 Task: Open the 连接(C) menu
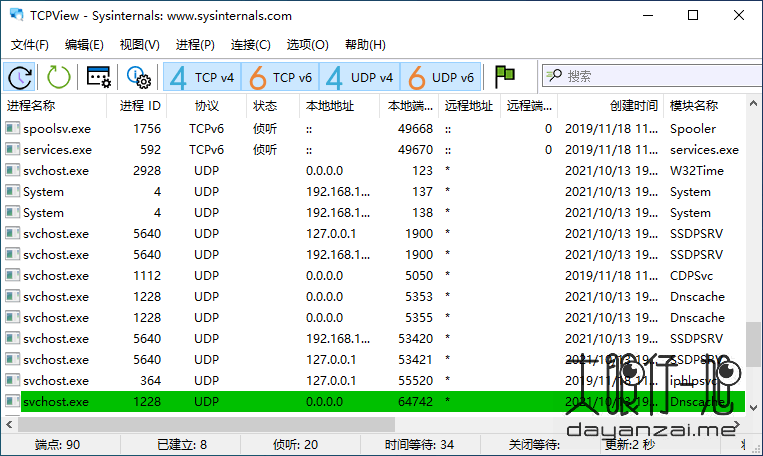(251, 45)
